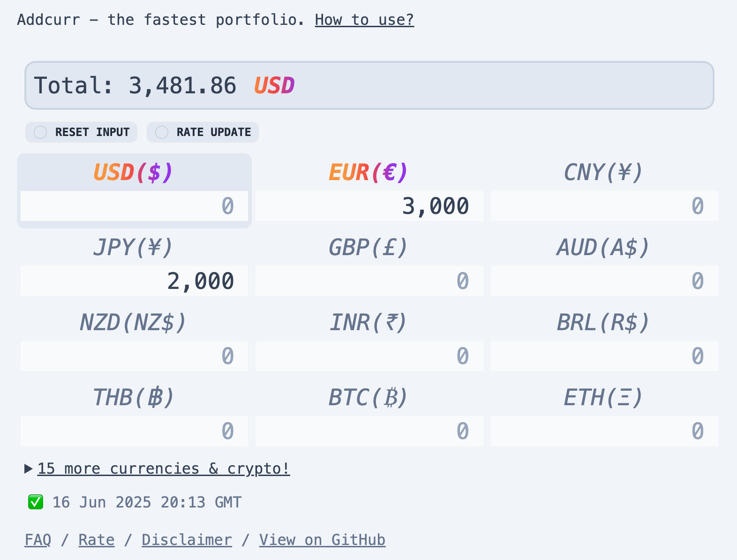Toggle the RATE UPDATE radio circle

[162, 132]
